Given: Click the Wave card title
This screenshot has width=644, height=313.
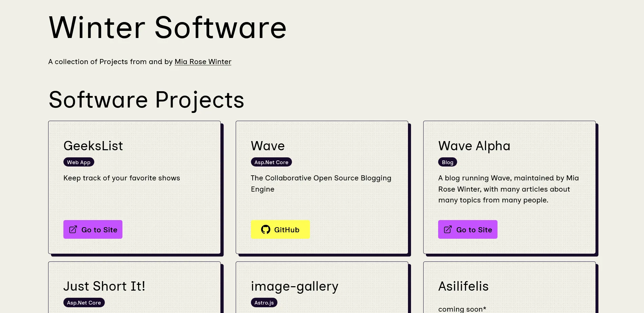Looking at the screenshot, I should click(x=268, y=146).
